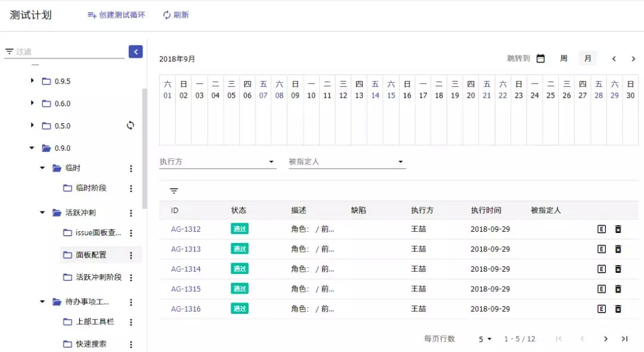
Task: Select the 上部工具栏 tree item
Action: click(94, 322)
